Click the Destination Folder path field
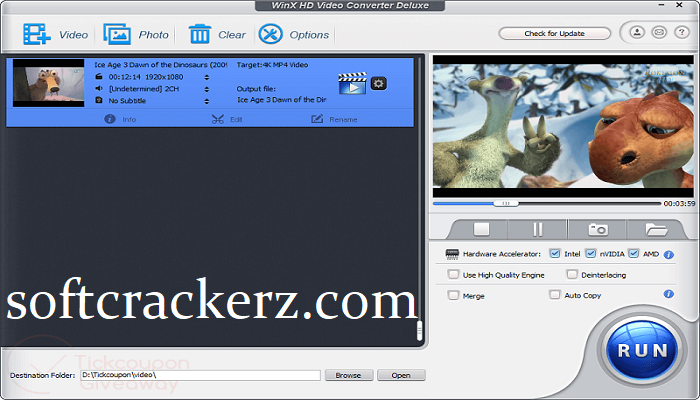 [x=200, y=375]
